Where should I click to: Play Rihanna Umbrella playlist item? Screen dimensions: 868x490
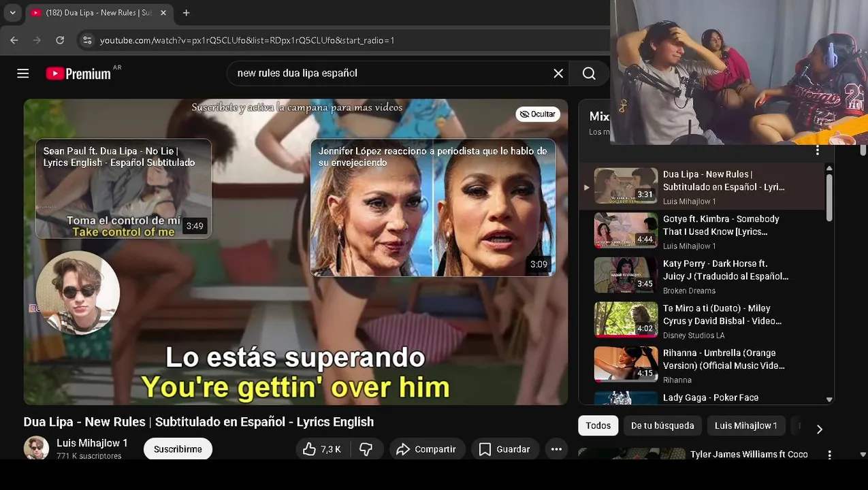[x=701, y=365]
